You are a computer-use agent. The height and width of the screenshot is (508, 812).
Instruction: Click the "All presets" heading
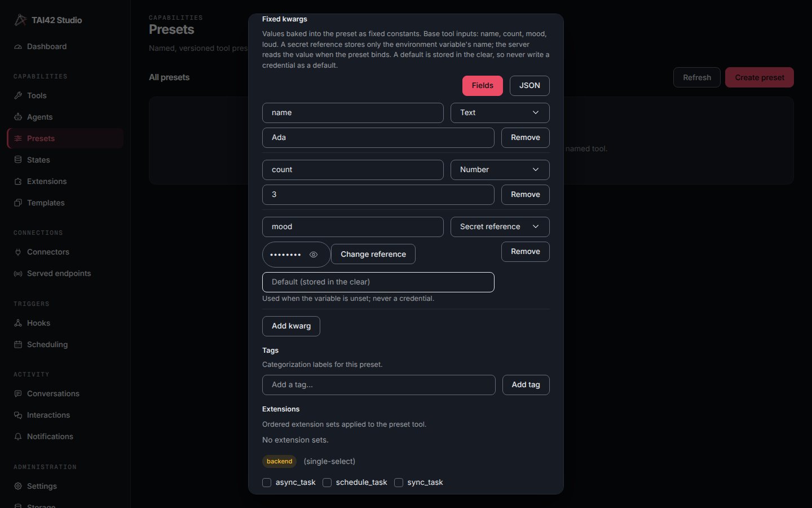coord(169,77)
